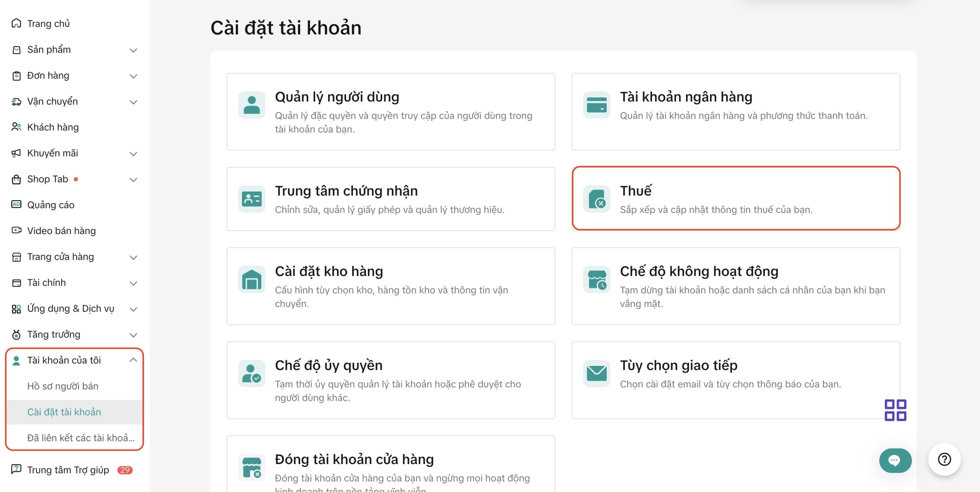
Task: Select Đã liên kết các tài khoản item
Action: (x=81, y=438)
